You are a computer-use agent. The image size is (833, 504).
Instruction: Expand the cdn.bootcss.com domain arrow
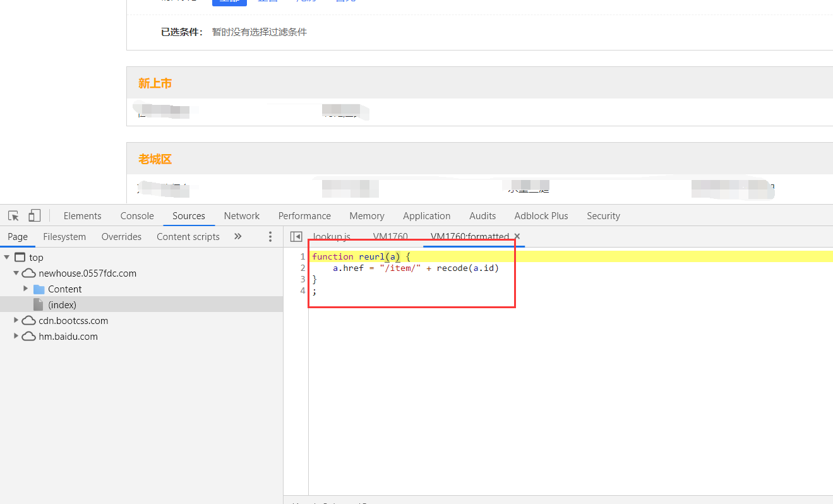pyautogui.click(x=16, y=320)
